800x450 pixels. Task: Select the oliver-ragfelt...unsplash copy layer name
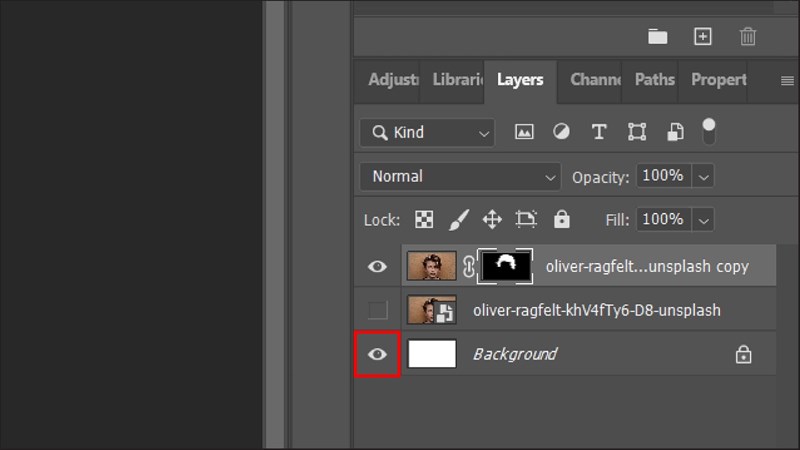pyautogui.click(x=647, y=266)
